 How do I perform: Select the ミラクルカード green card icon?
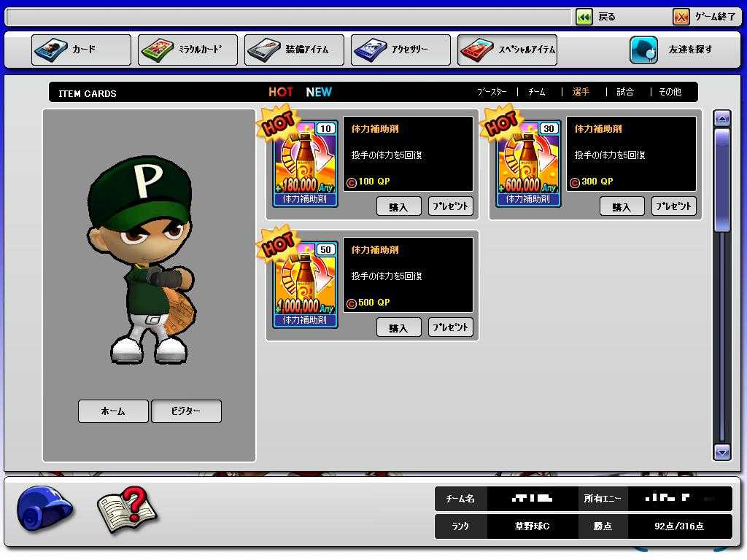point(158,50)
